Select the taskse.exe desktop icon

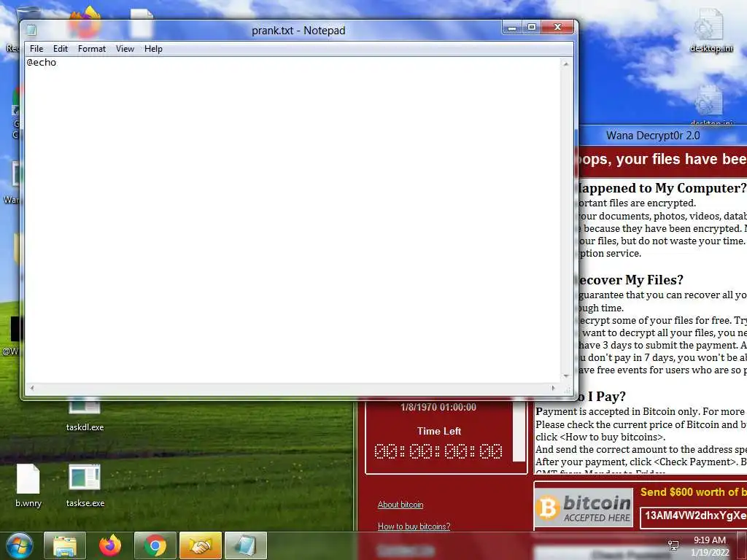85,485
